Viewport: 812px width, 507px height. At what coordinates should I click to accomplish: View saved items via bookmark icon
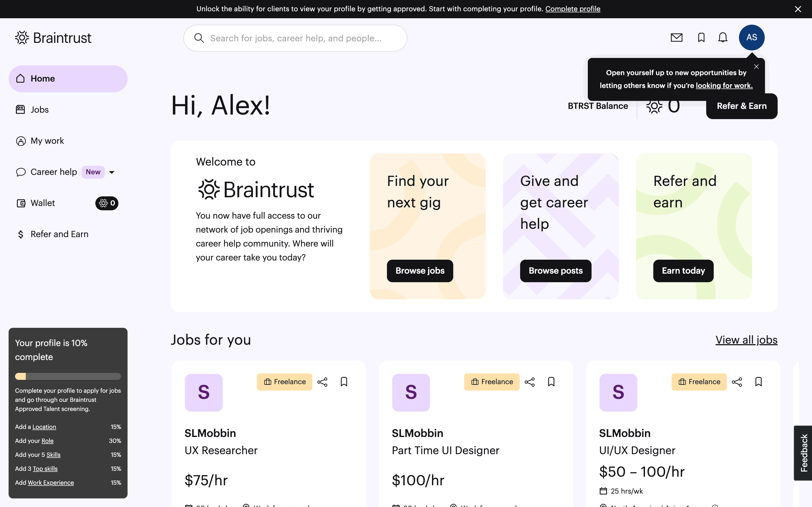point(701,38)
